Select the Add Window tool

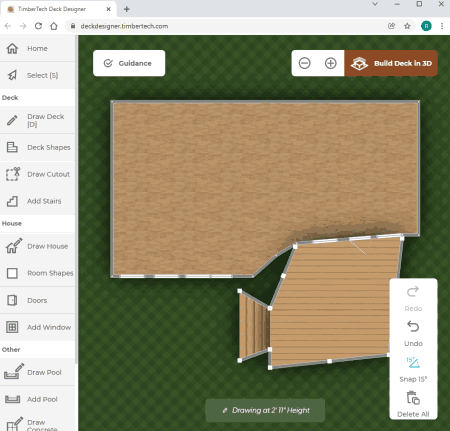[x=37, y=327]
